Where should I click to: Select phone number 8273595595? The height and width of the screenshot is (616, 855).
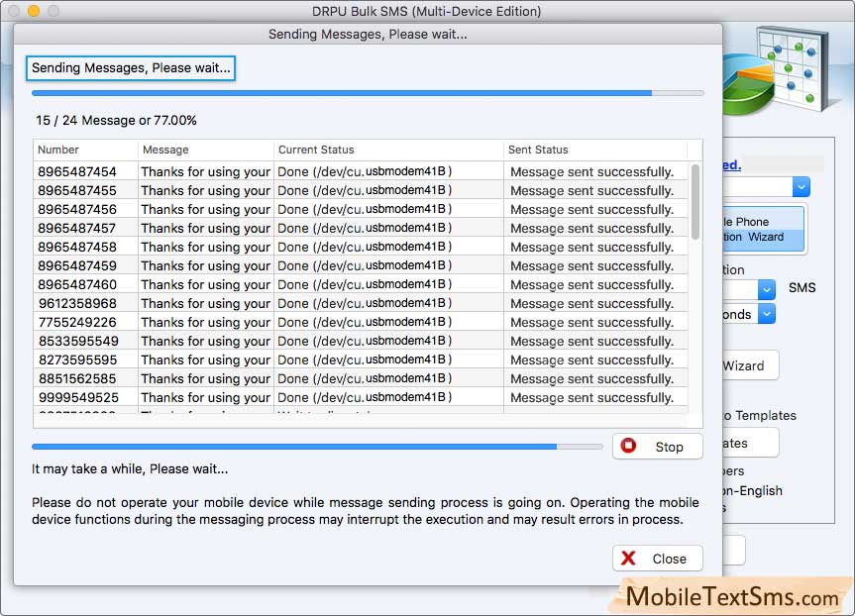(77, 359)
